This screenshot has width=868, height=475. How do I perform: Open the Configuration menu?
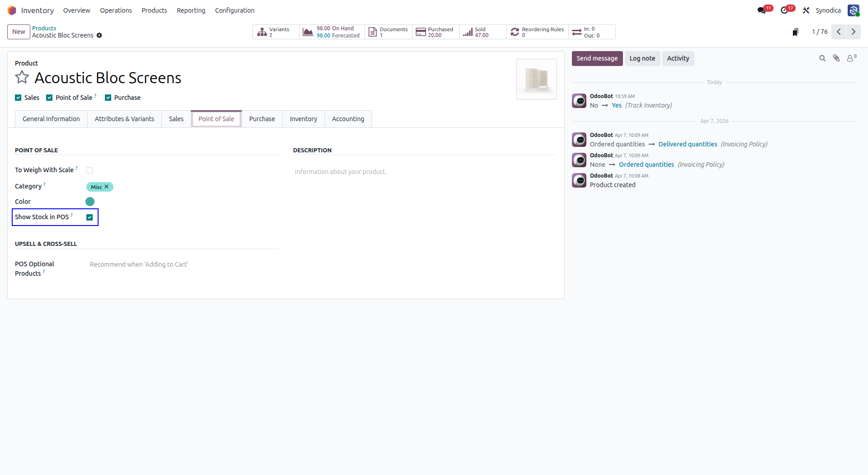[235, 10]
